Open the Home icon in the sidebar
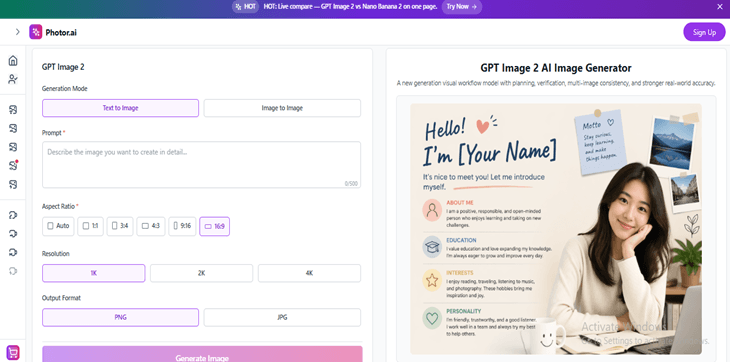 (13, 60)
